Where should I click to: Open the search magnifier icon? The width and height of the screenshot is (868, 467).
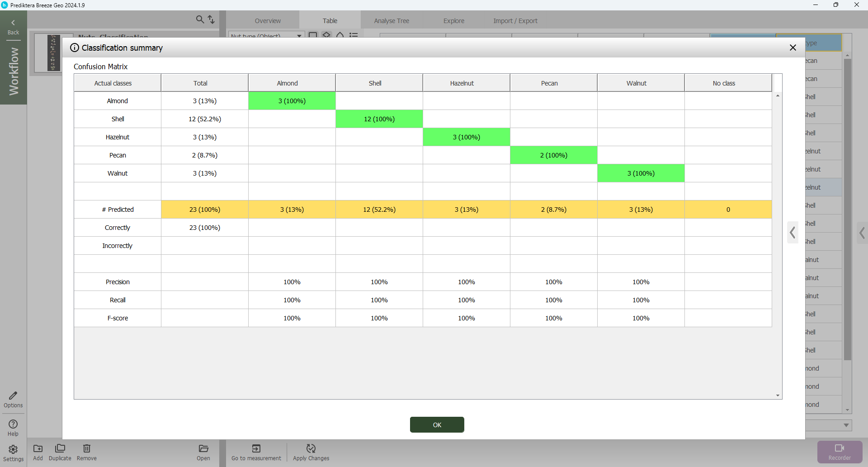tap(200, 19)
